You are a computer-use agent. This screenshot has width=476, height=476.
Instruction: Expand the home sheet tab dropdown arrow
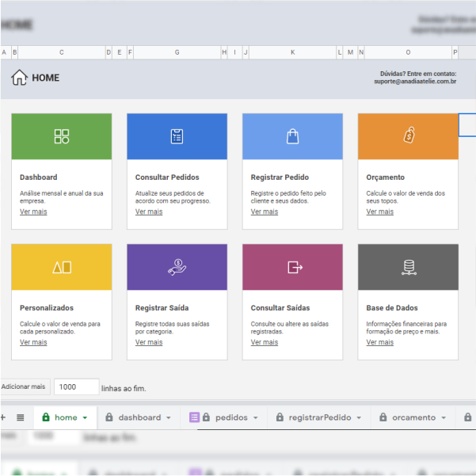point(85,417)
